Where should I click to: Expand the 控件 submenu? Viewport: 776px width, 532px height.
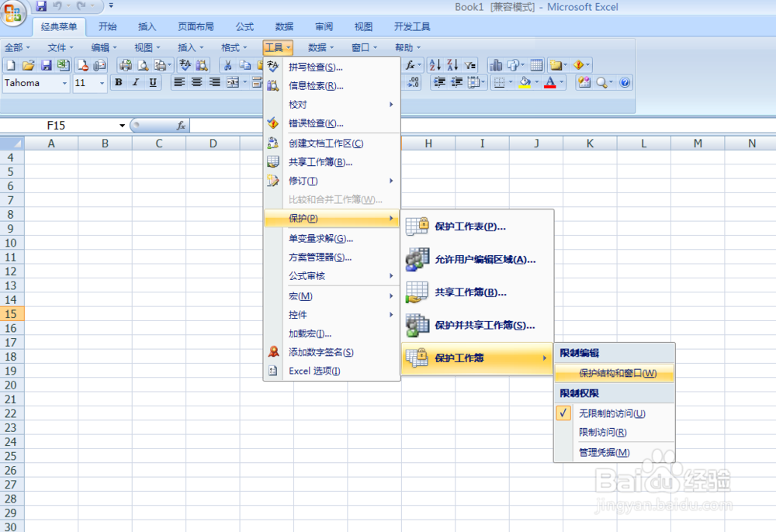tap(331, 315)
